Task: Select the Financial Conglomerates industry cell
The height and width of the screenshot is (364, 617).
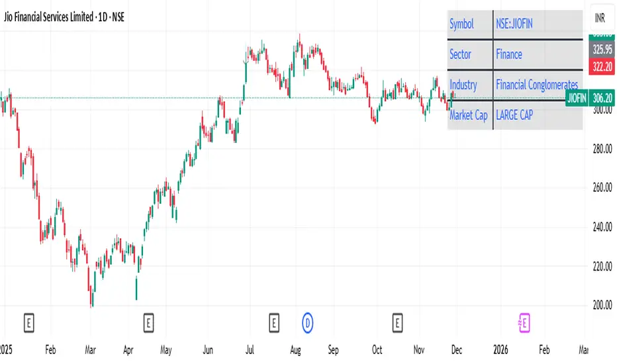Action: click(536, 85)
